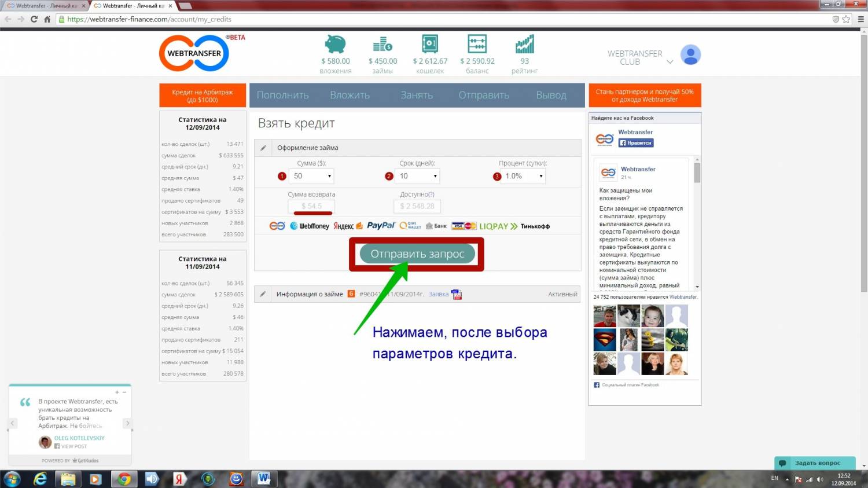Click Стань партнером orange banner
Viewport: 868px width, 488px height.
click(x=645, y=96)
